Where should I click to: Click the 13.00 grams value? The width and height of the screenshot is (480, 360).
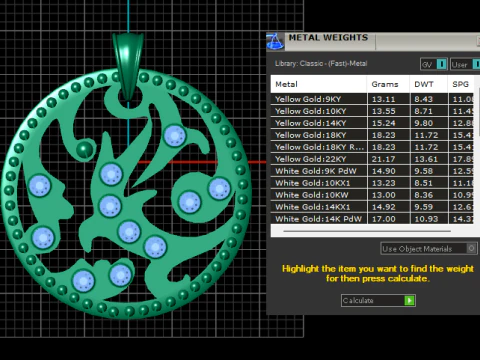[384, 195]
